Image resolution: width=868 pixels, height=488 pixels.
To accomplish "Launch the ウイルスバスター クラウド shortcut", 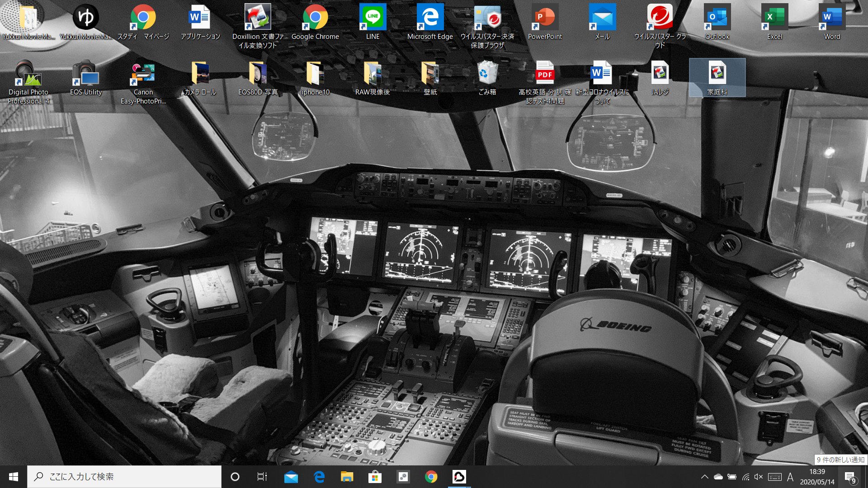I will (x=660, y=26).
